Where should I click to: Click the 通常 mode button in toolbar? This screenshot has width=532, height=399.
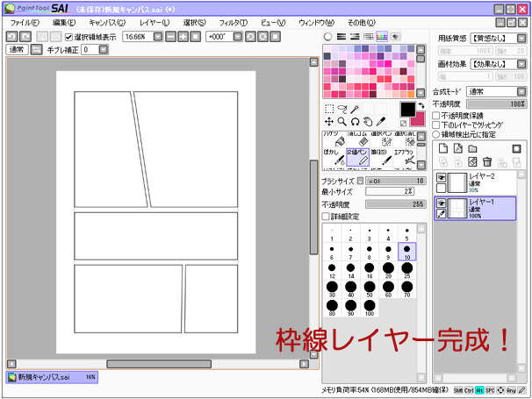(x=17, y=50)
